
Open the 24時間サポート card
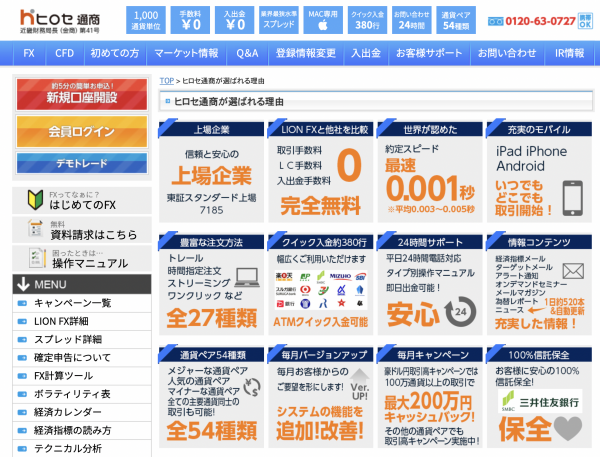point(430,284)
